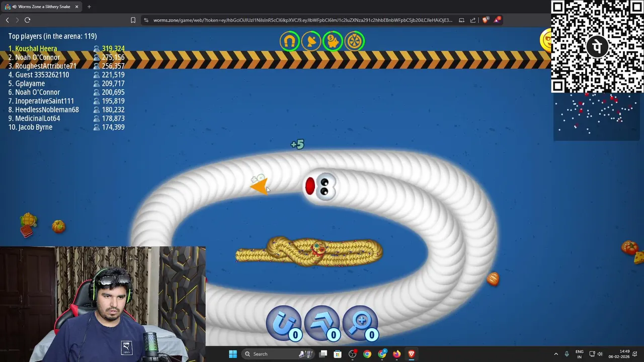Click the yellow knotted worm in the middle

pyautogui.click(x=309, y=251)
